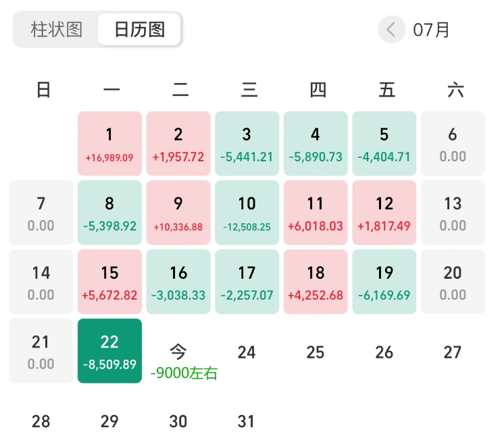Switch to the 柱状图 bar chart tab
This screenshot has width=504, height=438.
pyautogui.click(x=57, y=30)
